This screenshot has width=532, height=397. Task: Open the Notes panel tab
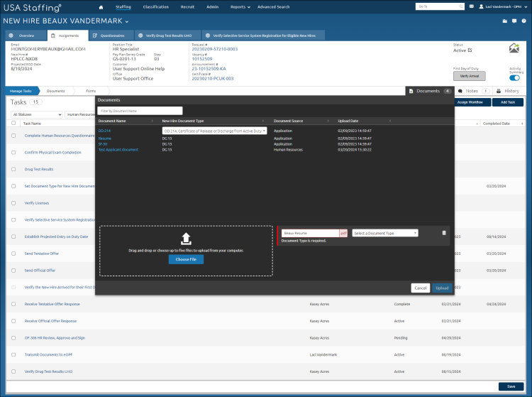474,91
